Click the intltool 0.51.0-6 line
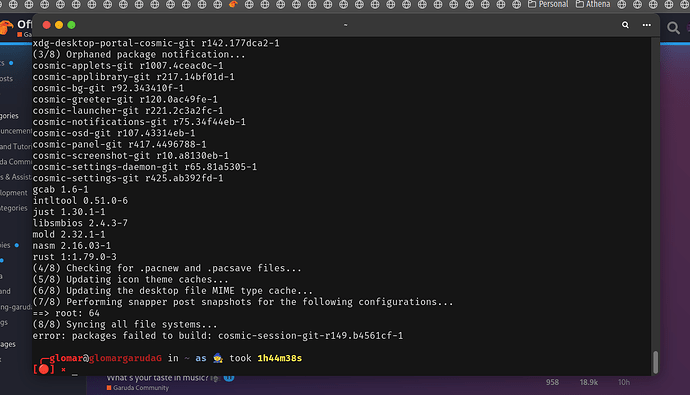 tap(80, 201)
